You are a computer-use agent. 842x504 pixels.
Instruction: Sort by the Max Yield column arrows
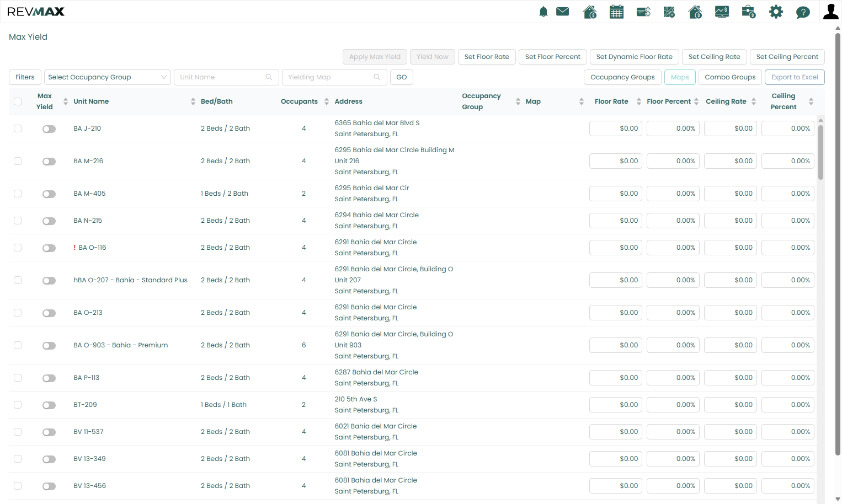click(66, 101)
